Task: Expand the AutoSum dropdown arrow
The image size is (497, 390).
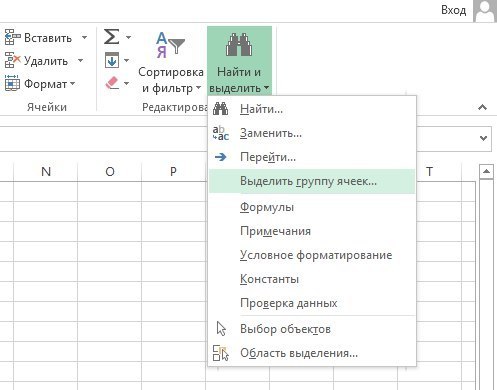Action: pos(128,37)
